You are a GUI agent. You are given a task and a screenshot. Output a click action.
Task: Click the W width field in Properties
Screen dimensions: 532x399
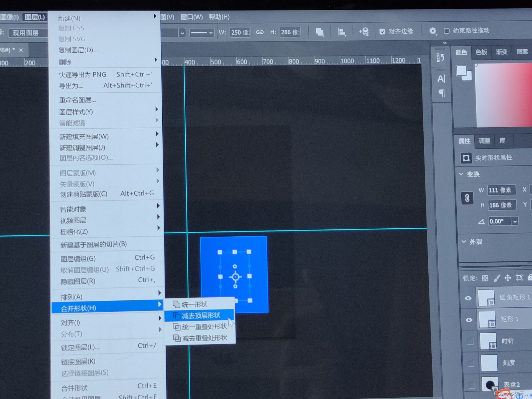(x=501, y=190)
